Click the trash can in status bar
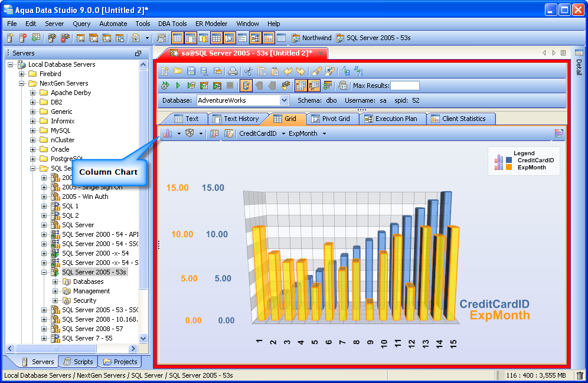This screenshot has width=588, height=383. (580, 375)
